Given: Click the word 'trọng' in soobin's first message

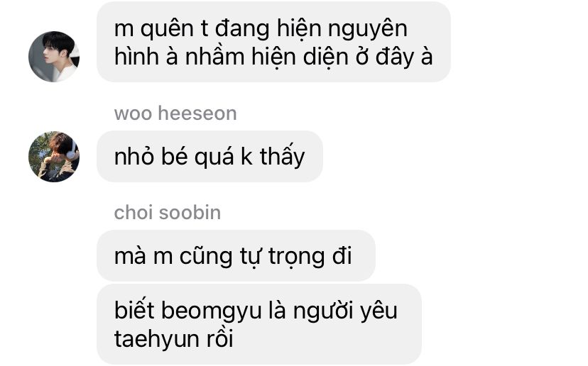Looking at the screenshot, I should coord(297,257).
